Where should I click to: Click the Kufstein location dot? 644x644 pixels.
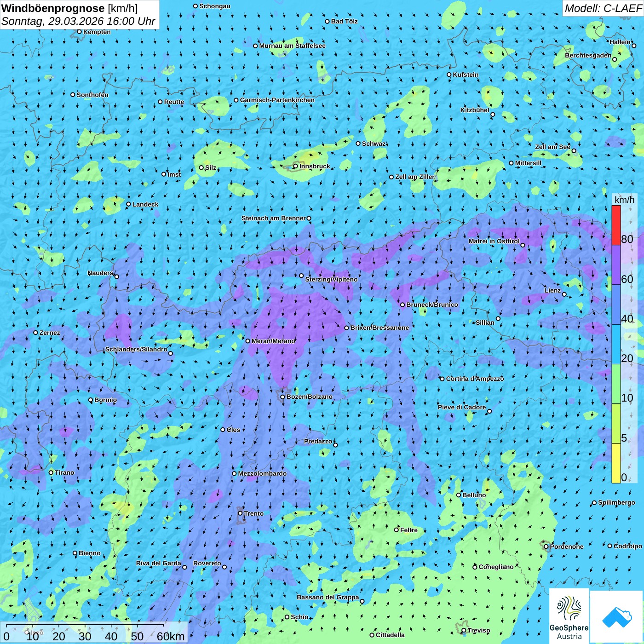click(x=449, y=75)
